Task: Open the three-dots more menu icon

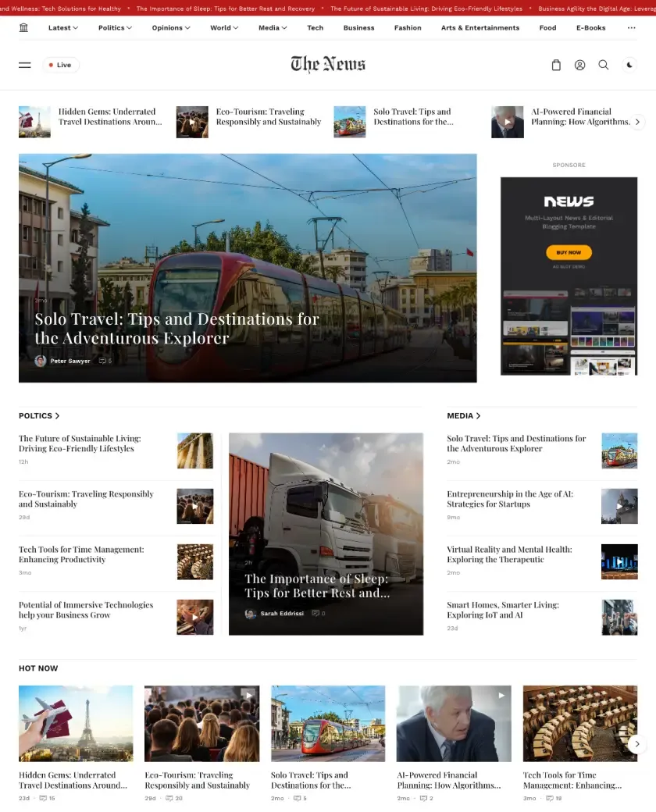Action: (x=631, y=28)
